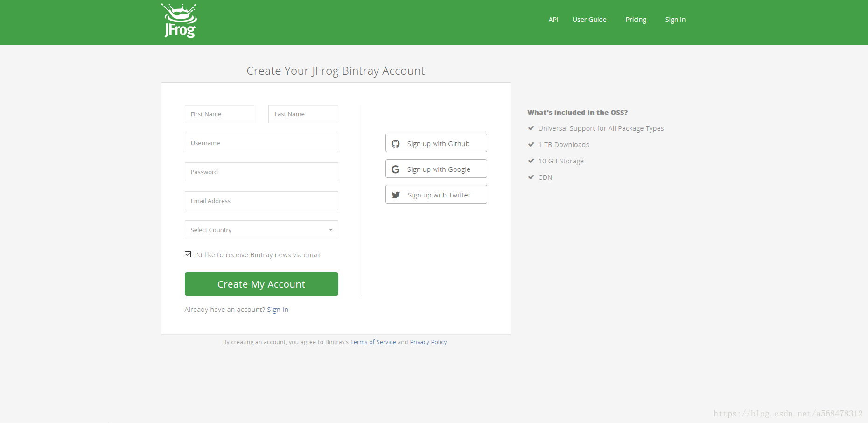The height and width of the screenshot is (423, 868).
Task: Click the '1 TB Downloads' text
Action: [x=564, y=145]
